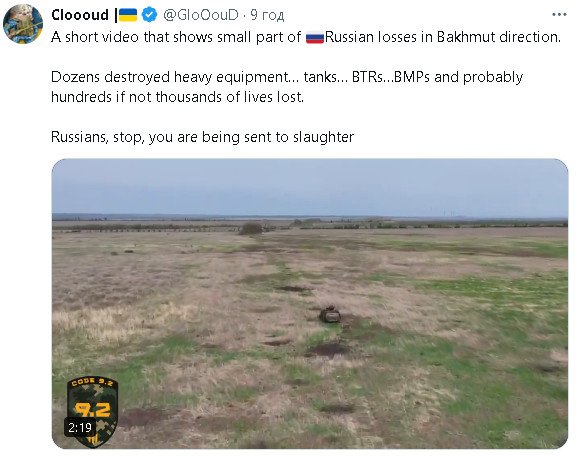Click the Ukrainian flag emoji beside Cloooud
This screenshot has height=457, width=576.
[x=128, y=15]
